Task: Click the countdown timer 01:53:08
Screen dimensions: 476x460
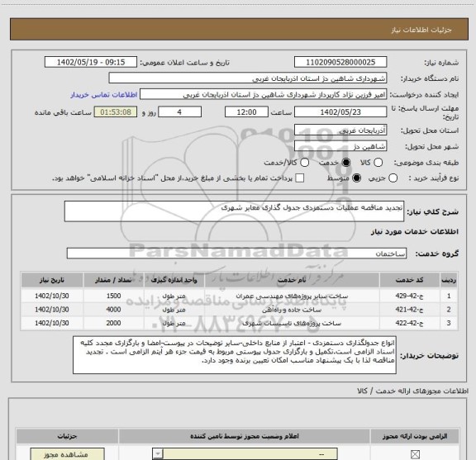Action: (116, 112)
